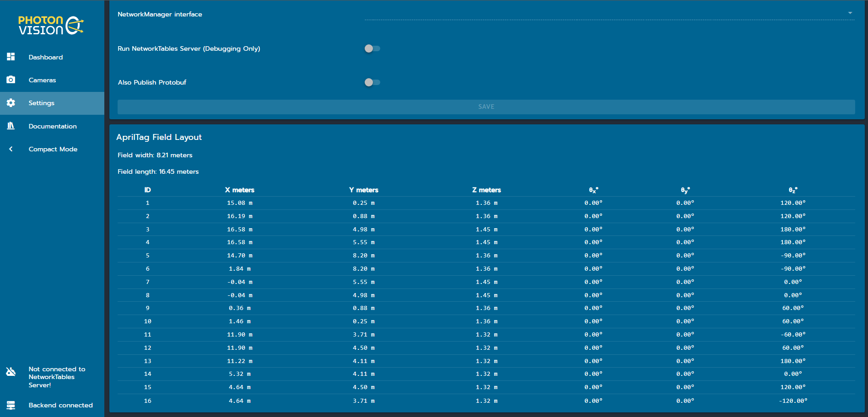Screen dimensions: 868x417
Task: Click the Backend connected server icon
Action: 11,405
